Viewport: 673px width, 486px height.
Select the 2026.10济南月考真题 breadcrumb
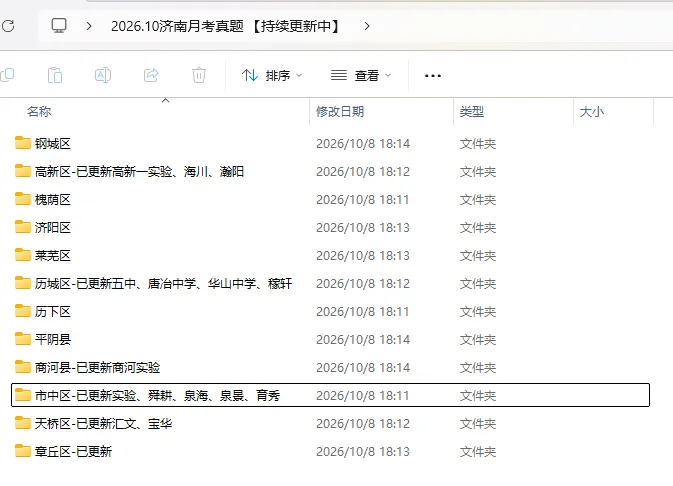pos(225,26)
